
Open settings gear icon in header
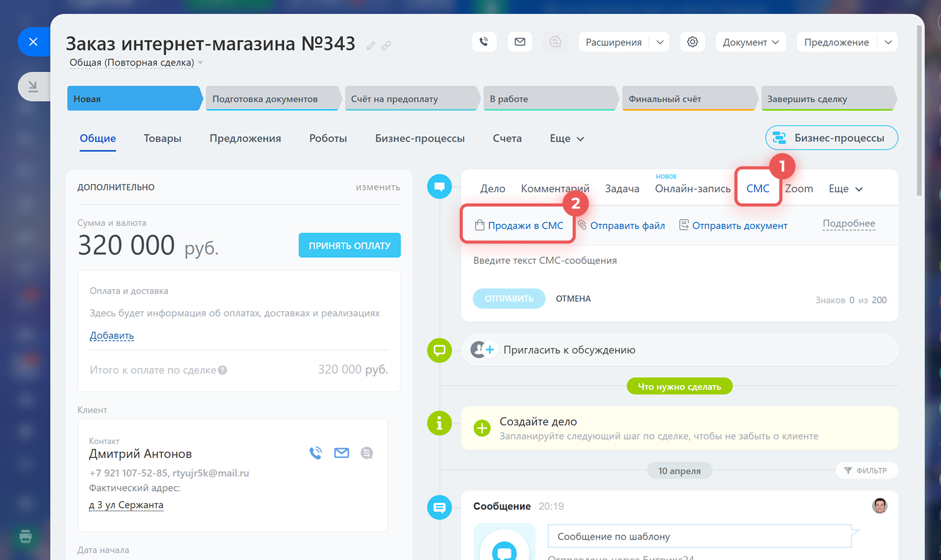coord(692,42)
